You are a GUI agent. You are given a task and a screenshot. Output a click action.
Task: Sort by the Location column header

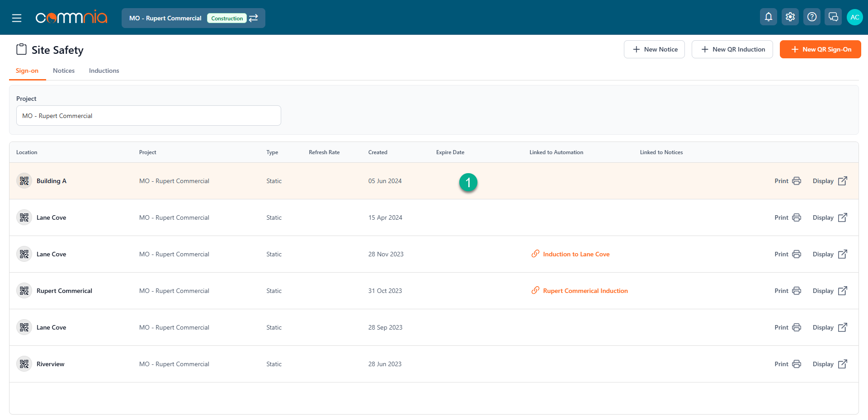[x=27, y=152]
